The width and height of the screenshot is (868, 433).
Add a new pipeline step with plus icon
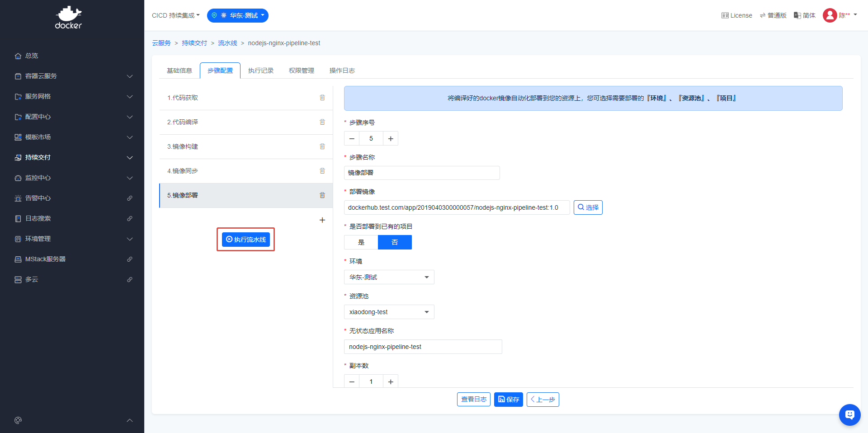pos(322,220)
